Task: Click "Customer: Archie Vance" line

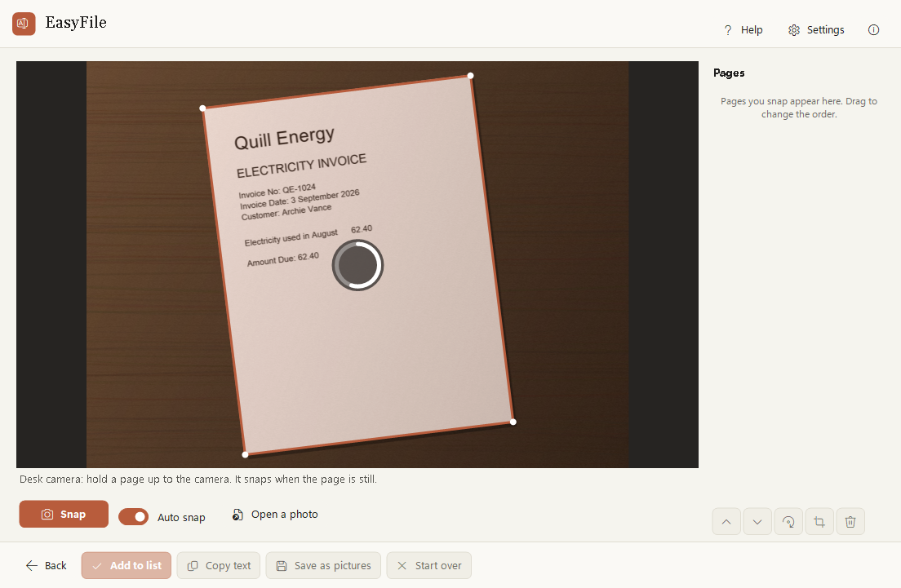Action: click(x=286, y=212)
